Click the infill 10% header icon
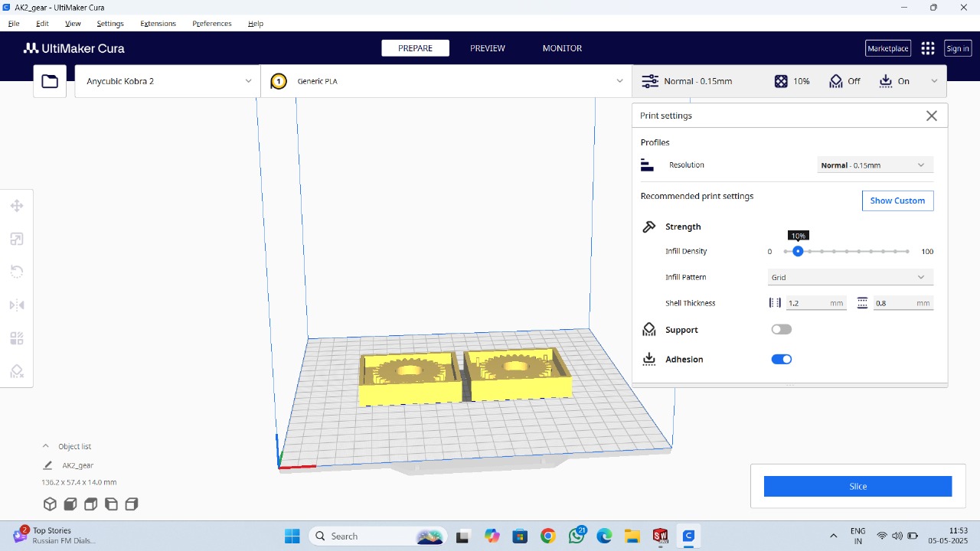This screenshot has width=980, height=551. click(781, 81)
